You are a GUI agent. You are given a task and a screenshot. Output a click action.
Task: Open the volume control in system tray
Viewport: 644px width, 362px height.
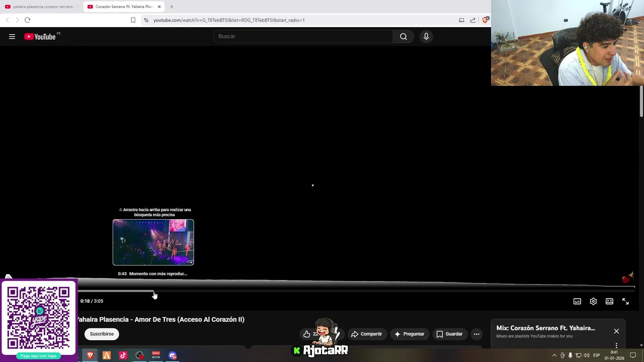point(587,355)
